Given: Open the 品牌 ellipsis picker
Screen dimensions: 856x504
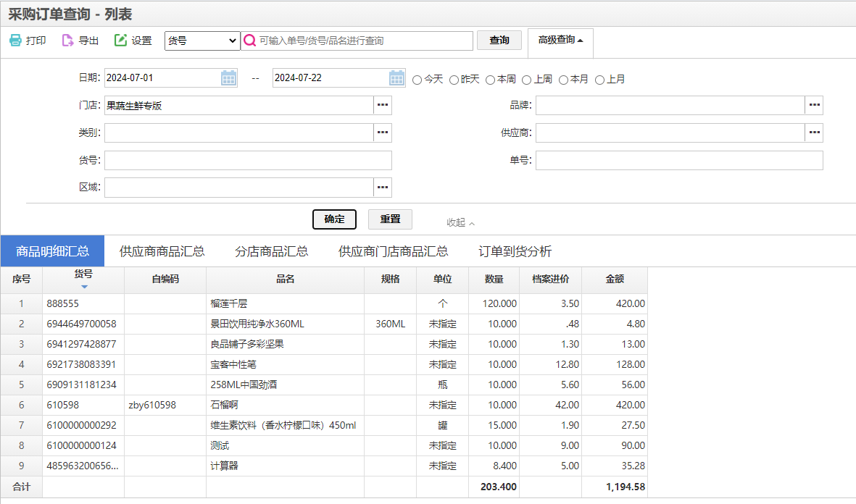Looking at the screenshot, I should click(814, 105).
